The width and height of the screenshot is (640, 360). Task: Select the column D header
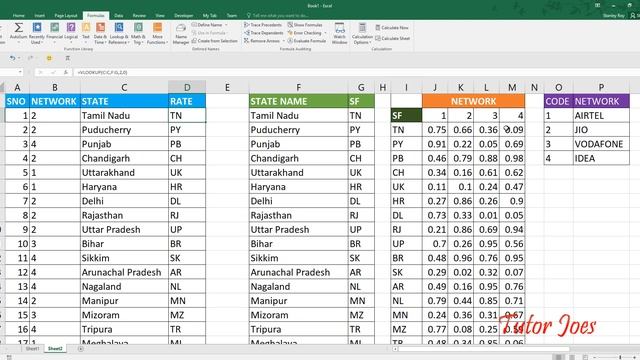click(x=187, y=87)
